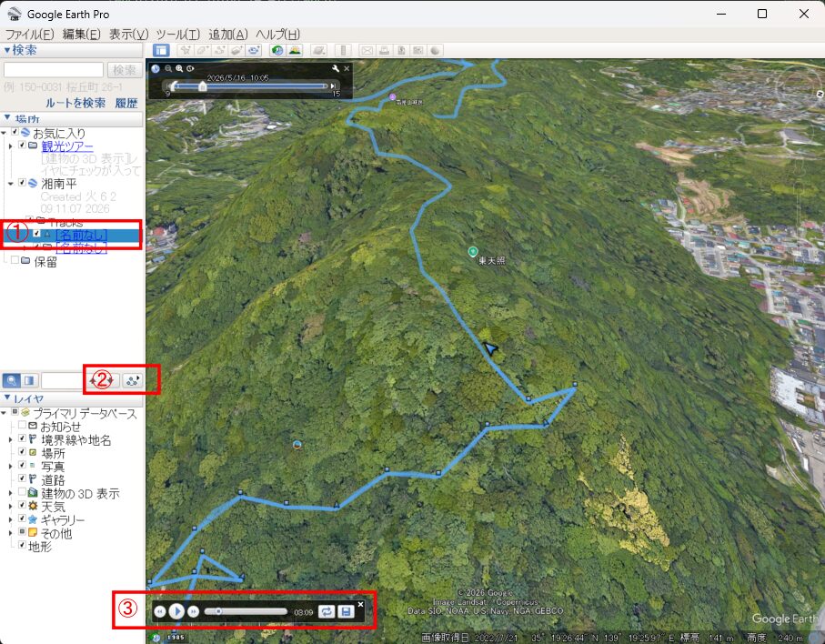Close the time slider panel
Screen dimensions: 825x644
[347, 68]
